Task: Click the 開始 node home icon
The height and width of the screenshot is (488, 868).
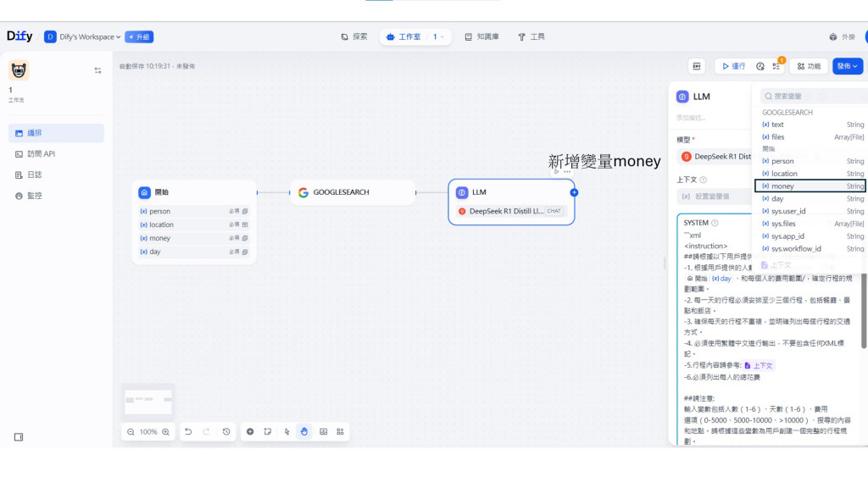Action: pyautogui.click(x=144, y=192)
